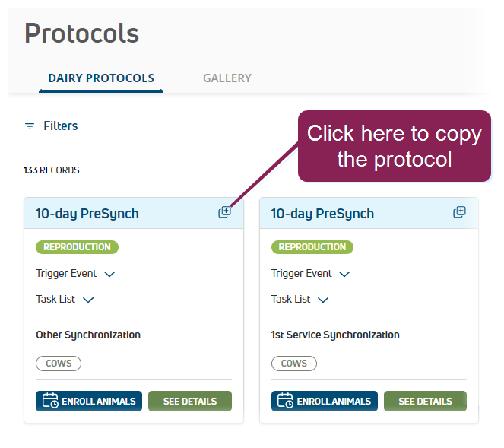
Task: Expand Trigger Event in Other Synchronization card
Action: pos(109,274)
